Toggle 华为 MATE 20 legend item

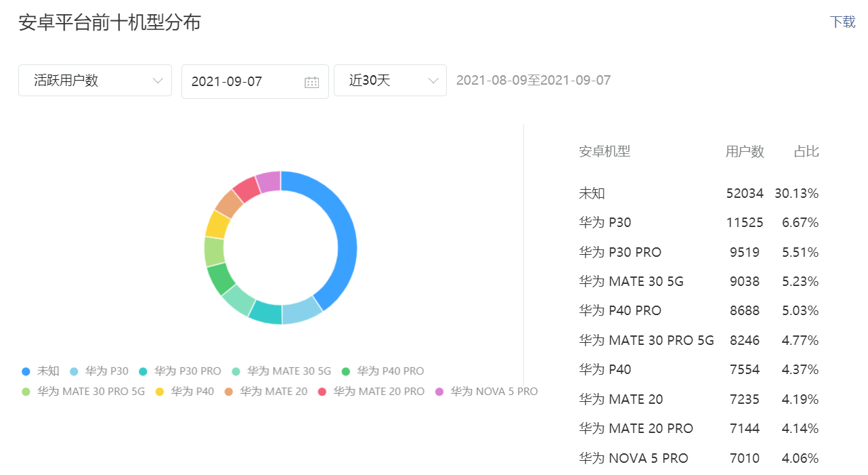(266, 392)
